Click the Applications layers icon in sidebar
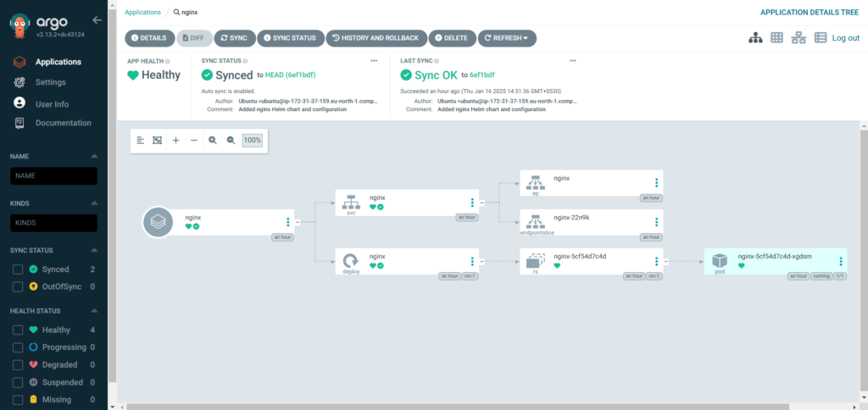Viewport: 868px width, 410px height. coord(19,62)
